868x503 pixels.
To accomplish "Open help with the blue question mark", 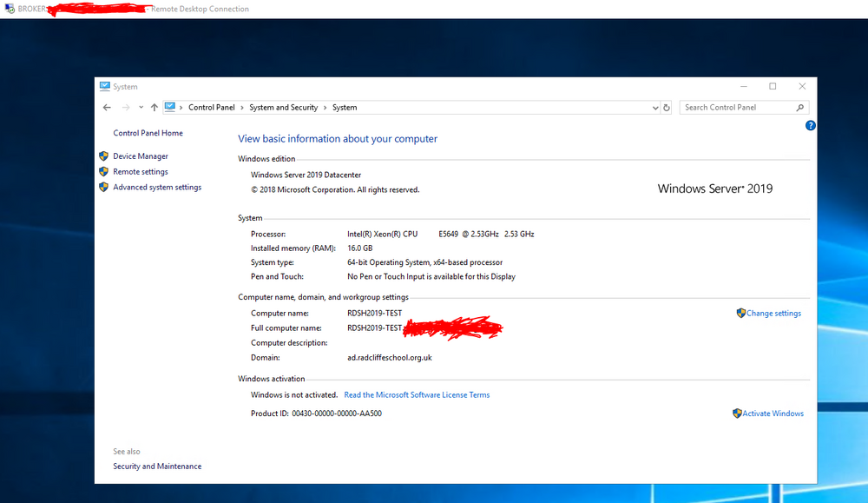I will pyautogui.click(x=810, y=126).
